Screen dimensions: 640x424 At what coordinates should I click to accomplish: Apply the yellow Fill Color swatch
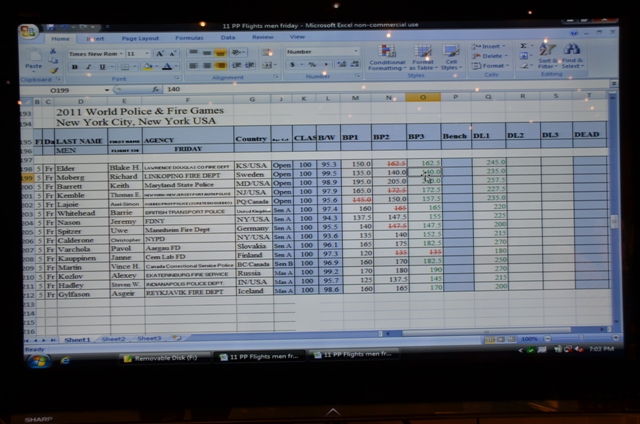[x=147, y=67]
